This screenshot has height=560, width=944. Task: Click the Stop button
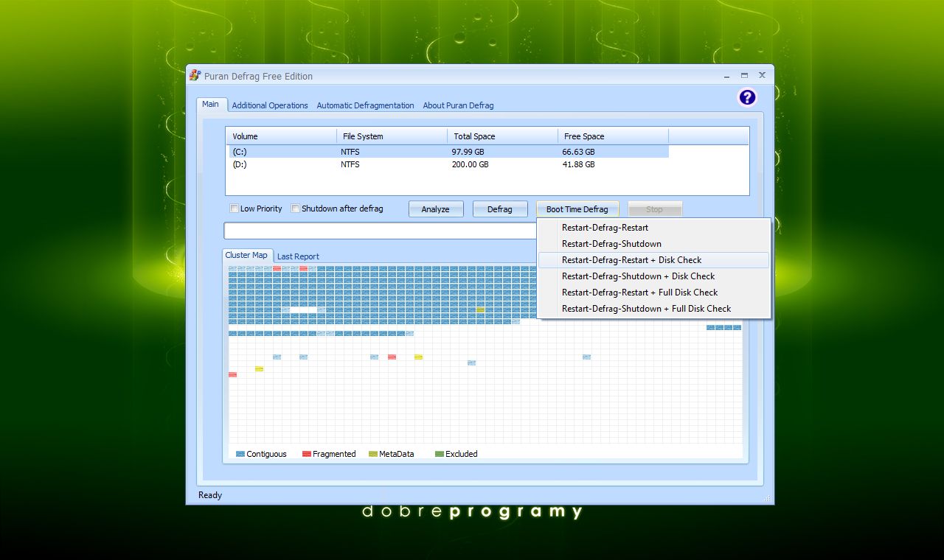pyautogui.click(x=655, y=209)
